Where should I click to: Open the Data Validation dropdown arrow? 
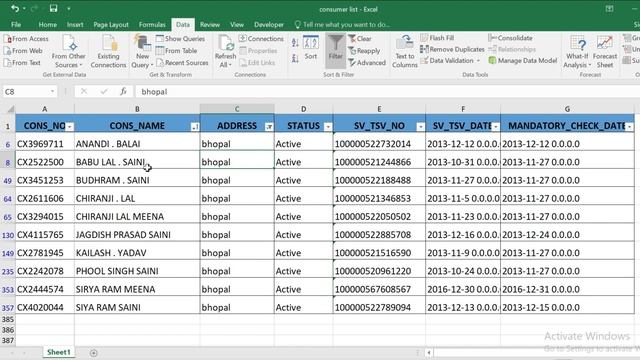point(478,61)
